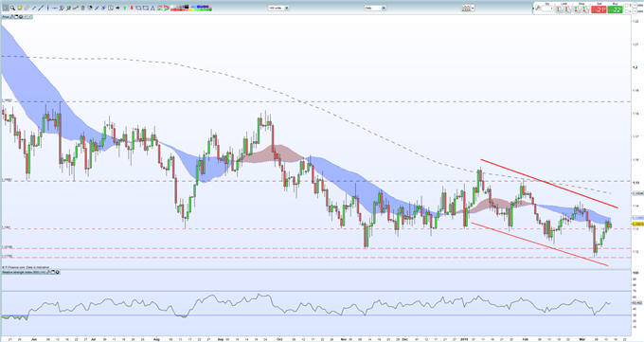Click the red Sell price button
This screenshot has height=342, width=644.
(599, 9)
